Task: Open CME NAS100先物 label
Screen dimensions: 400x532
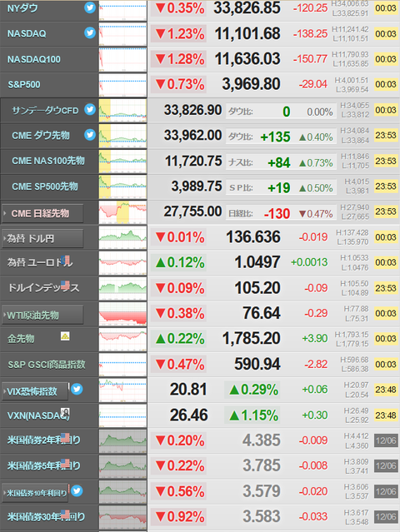Action: pyautogui.click(x=48, y=161)
